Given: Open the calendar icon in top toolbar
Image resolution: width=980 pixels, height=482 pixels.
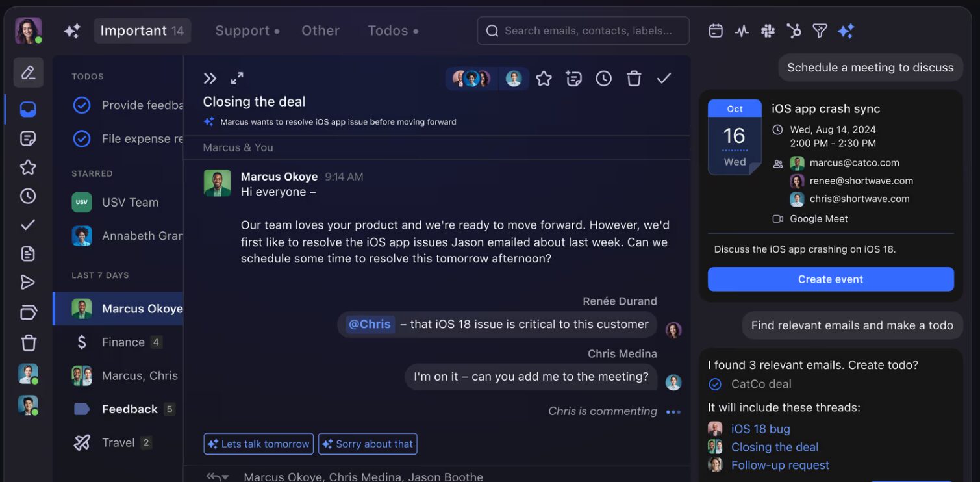Looking at the screenshot, I should tap(716, 31).
